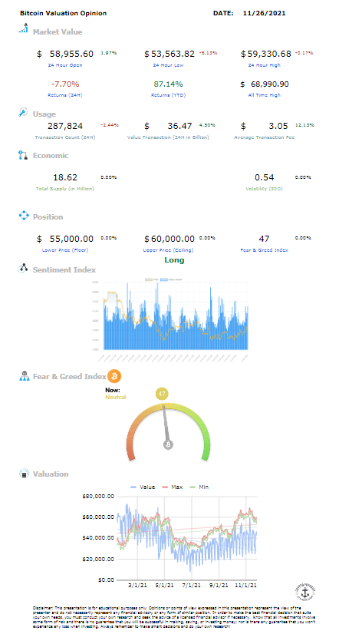
Task: Click the Usage wrench icon
Action: click(23, 112)
